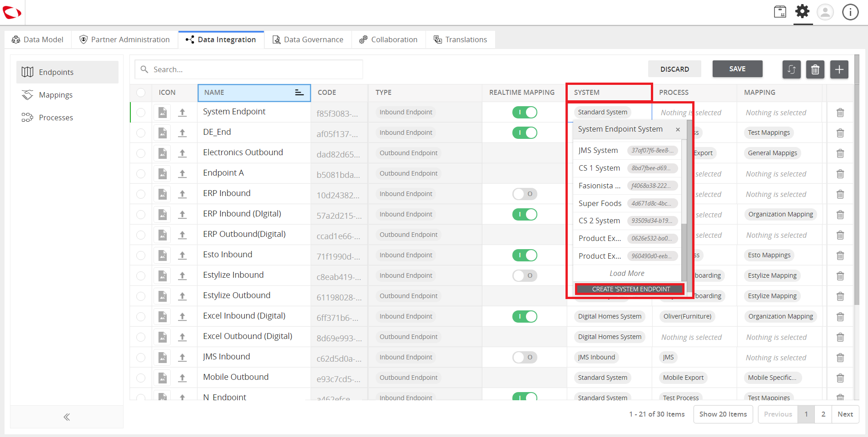Click the SAVE button
Image resolution: width=868 pixels, height=437 pixels.
pyautogui.click(x=737, y=69)
